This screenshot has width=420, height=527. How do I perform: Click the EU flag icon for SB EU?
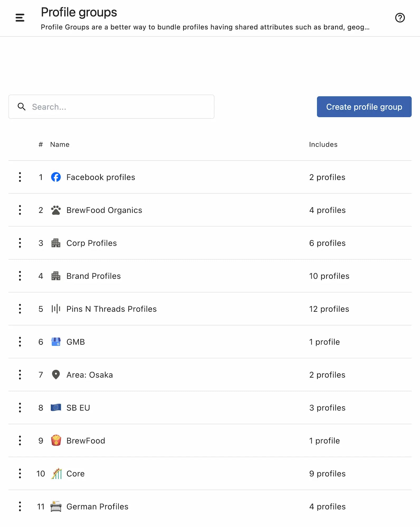point(56,407)
